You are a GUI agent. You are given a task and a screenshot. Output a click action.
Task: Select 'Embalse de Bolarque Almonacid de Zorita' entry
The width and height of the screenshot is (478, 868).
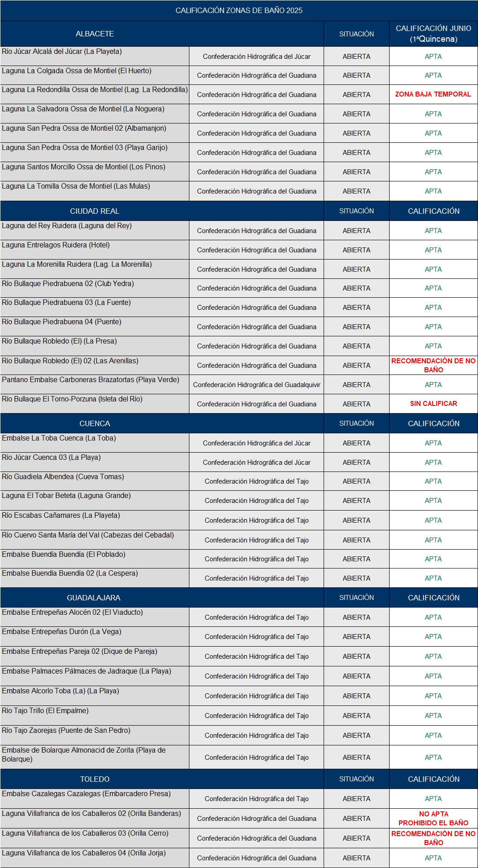click(x=83, y=754)
